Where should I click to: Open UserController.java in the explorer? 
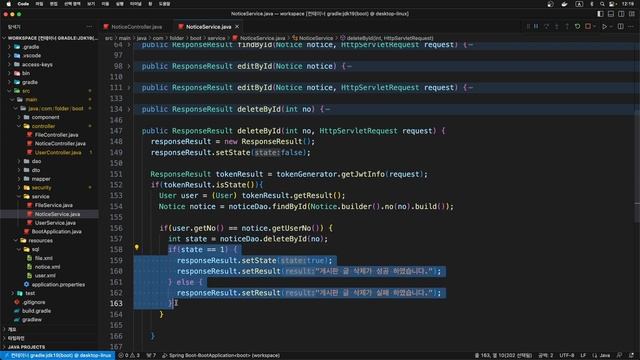point(58,153)
